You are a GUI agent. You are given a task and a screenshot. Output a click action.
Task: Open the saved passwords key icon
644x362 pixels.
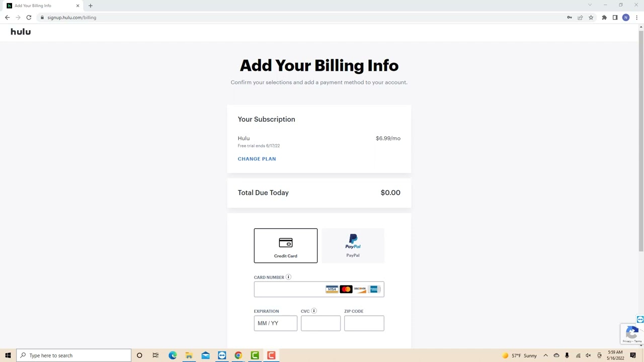[x=569, y=18]
